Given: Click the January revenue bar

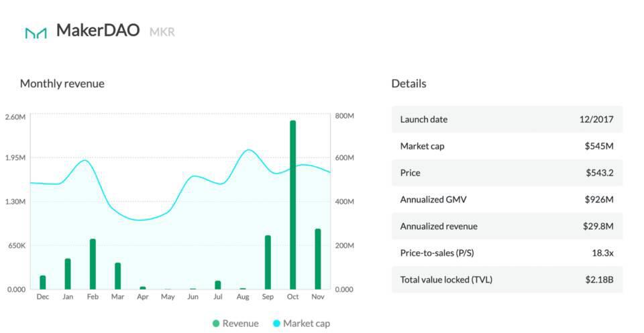Looking at the screenshot, I should (x=68, y=273).
